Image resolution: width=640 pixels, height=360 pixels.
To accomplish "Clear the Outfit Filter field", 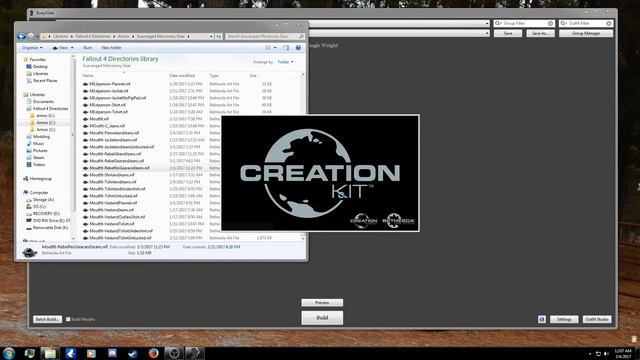I will pos(609,24).
